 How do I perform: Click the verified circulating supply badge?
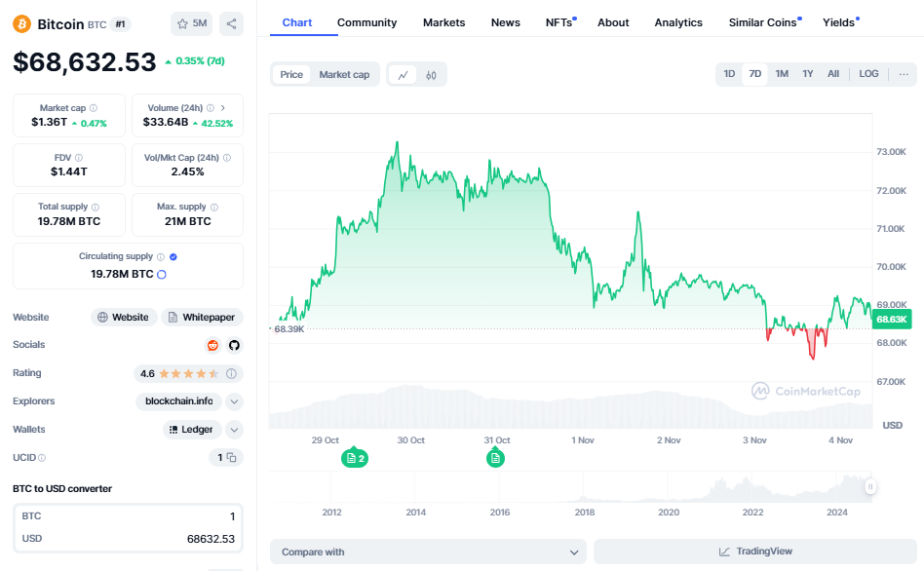coord(173,256)
